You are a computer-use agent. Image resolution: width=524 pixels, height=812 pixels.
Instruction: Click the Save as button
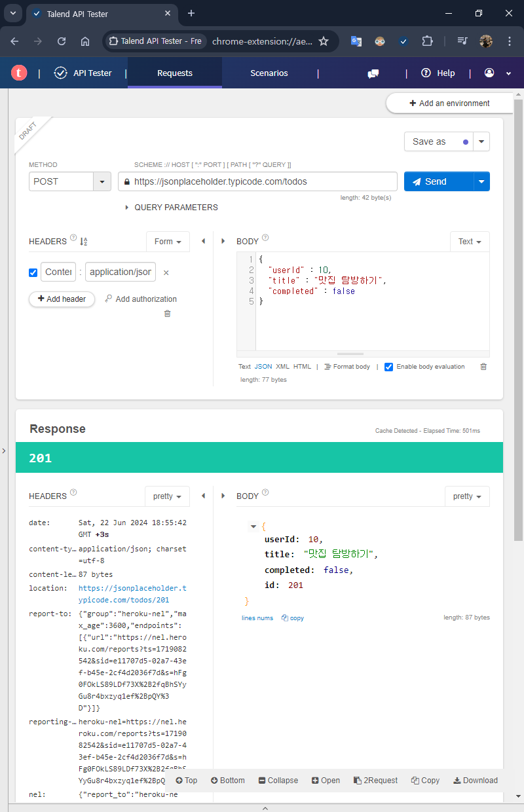coord(439,141)
